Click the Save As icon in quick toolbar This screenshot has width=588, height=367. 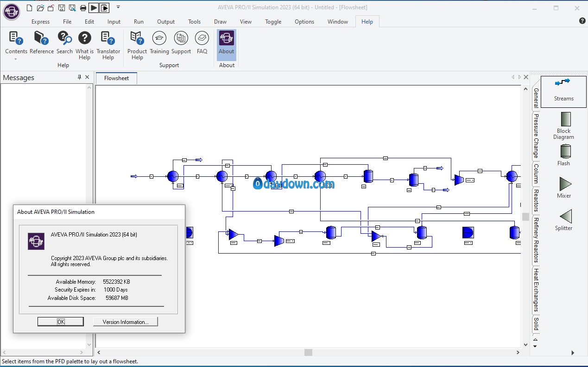click(x=72, y=7)
